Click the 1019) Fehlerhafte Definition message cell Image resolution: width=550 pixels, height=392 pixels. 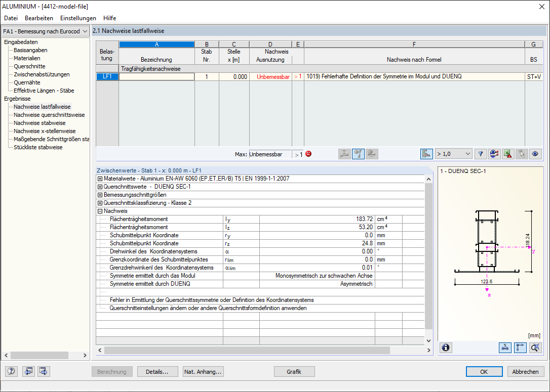414,76
